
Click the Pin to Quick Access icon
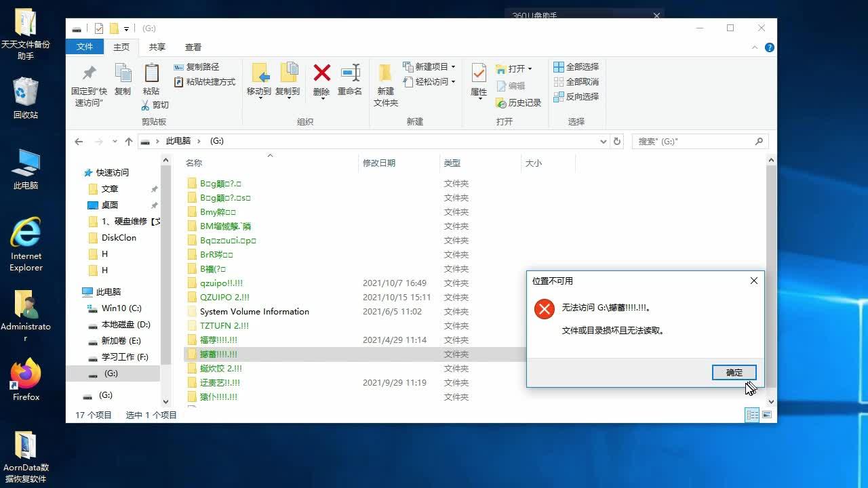(89, 73)
